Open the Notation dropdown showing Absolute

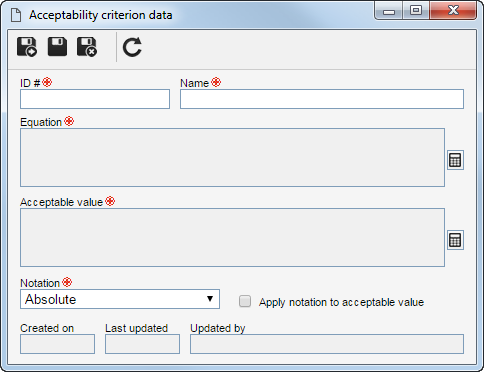pyautogui.click(x=120, y=299)
